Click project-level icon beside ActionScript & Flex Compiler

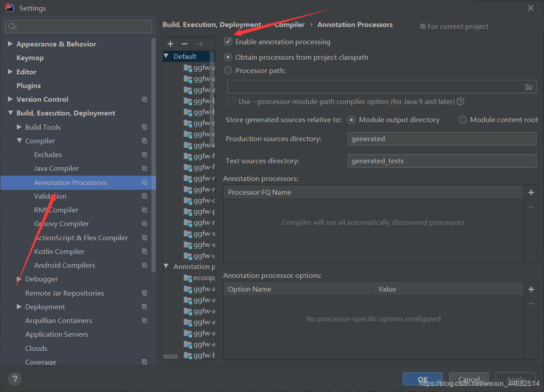pos(144,238)
